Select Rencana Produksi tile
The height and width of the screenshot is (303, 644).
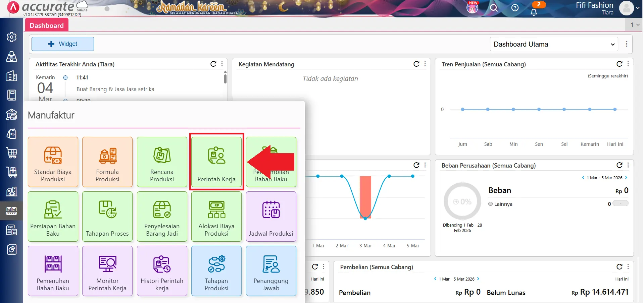[x=162, y=162]
